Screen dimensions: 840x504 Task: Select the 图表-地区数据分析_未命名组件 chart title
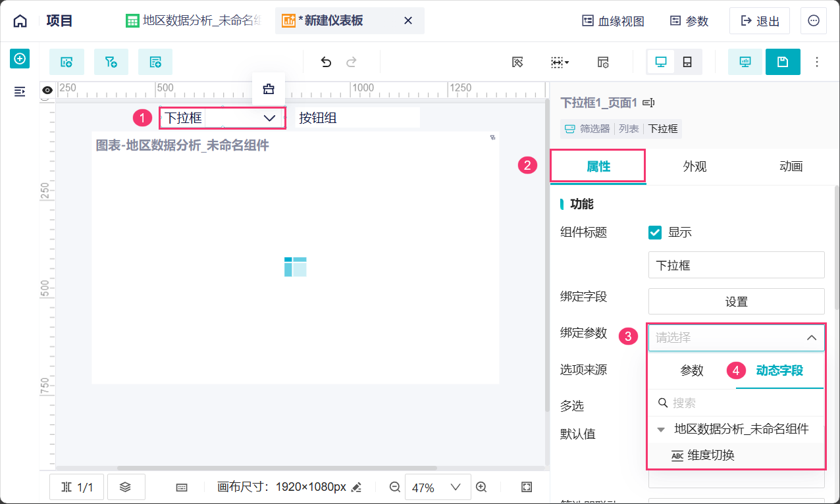coord(182,145)
